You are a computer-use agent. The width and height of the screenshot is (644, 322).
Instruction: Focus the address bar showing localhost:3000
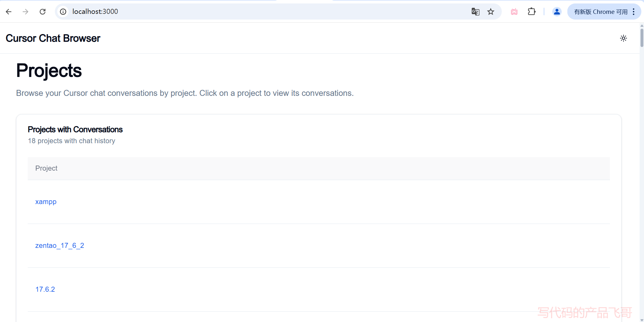click(252, 12)
